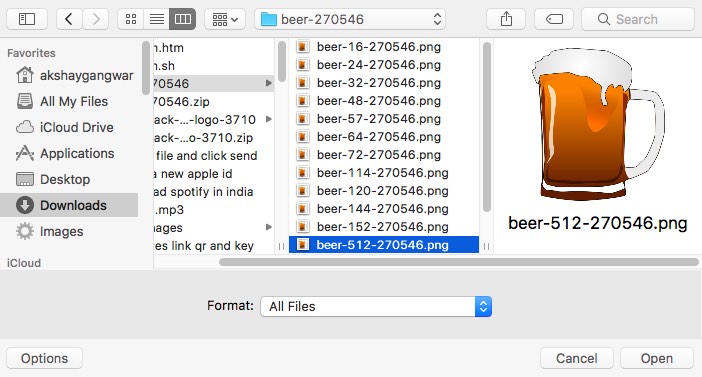Toggle the sidebar visibility button

27,19
